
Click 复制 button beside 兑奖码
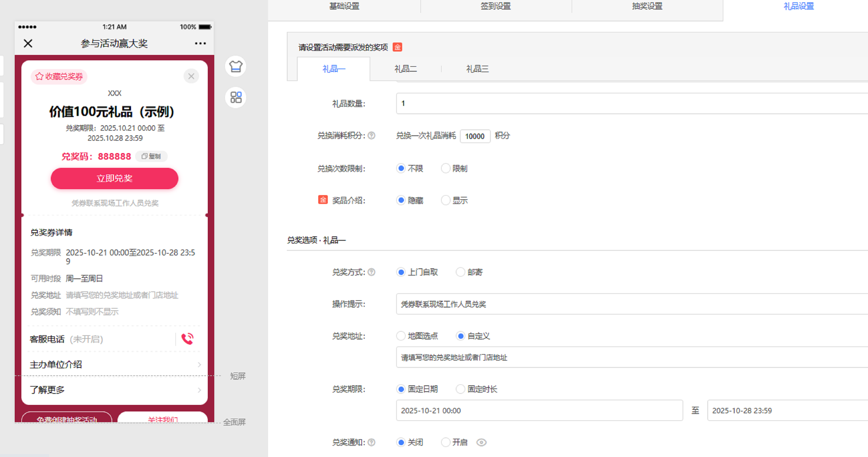tap(151, 156)
